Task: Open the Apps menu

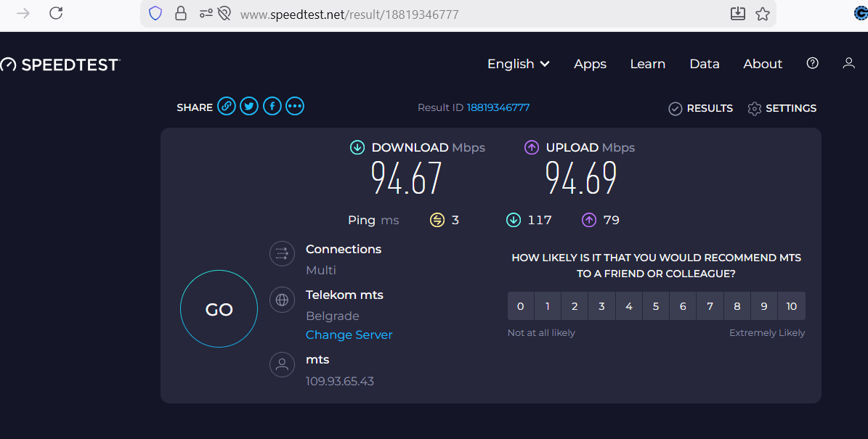Action: click(x=590, y=64)
